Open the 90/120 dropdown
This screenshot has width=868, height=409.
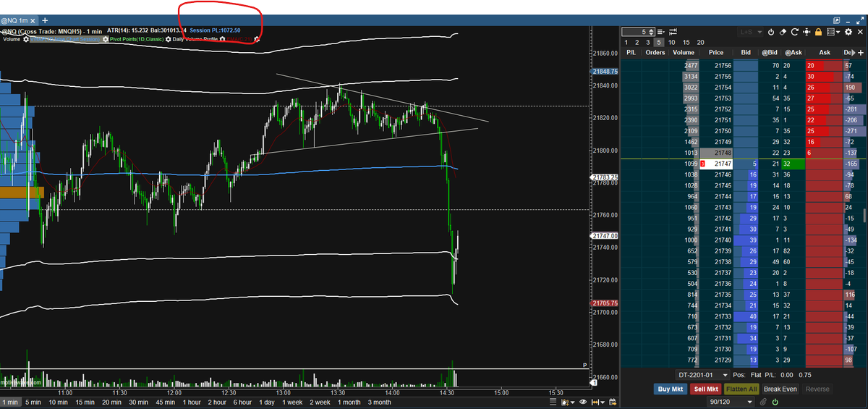click(731, 402)
